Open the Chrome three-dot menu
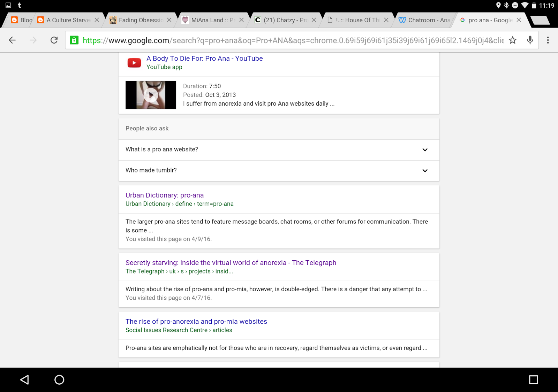 [x=548, y=40]
